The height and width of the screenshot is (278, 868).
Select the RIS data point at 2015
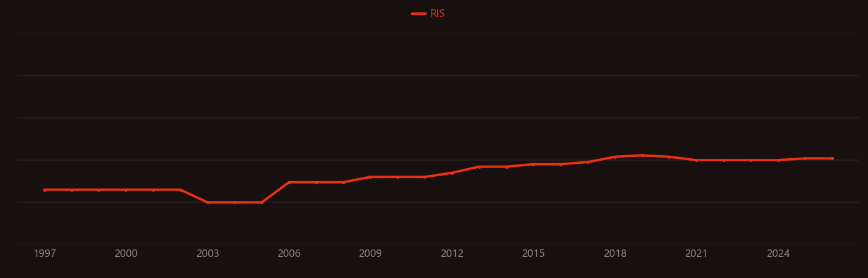tap(533, 164)
